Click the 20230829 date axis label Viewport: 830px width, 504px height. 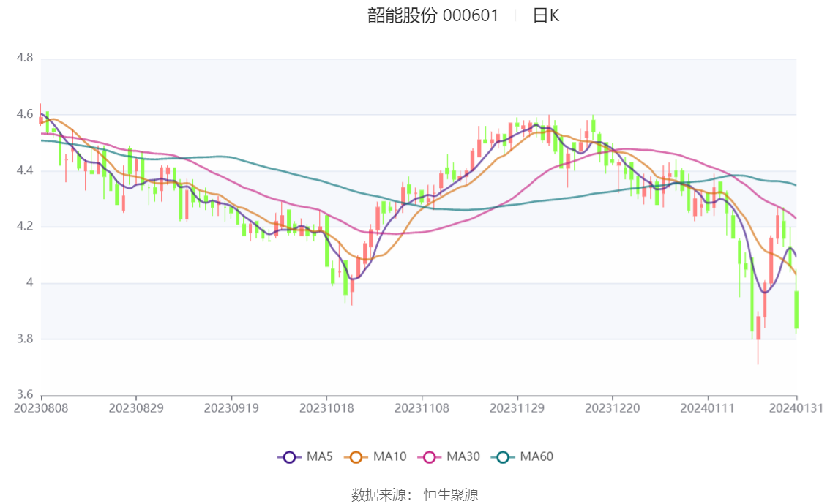[x=136, y=408]
